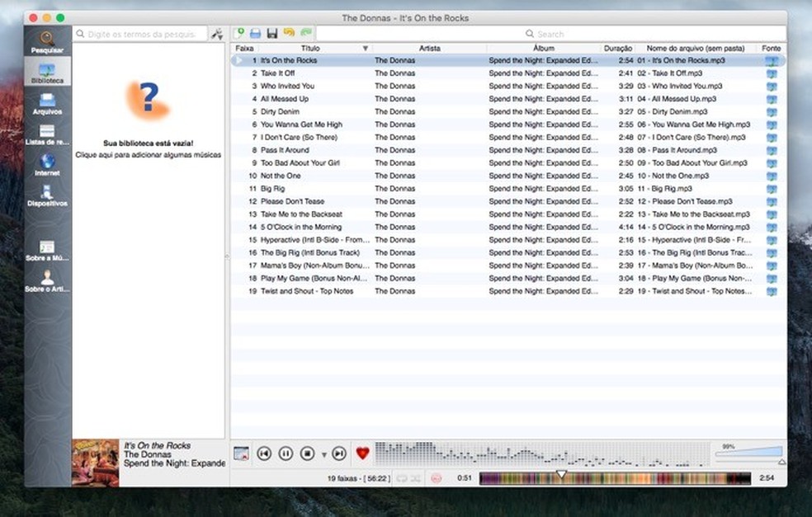812x517 pixels.
Task: Click source icon for Not the One row
Action: (x=772, y=176)
